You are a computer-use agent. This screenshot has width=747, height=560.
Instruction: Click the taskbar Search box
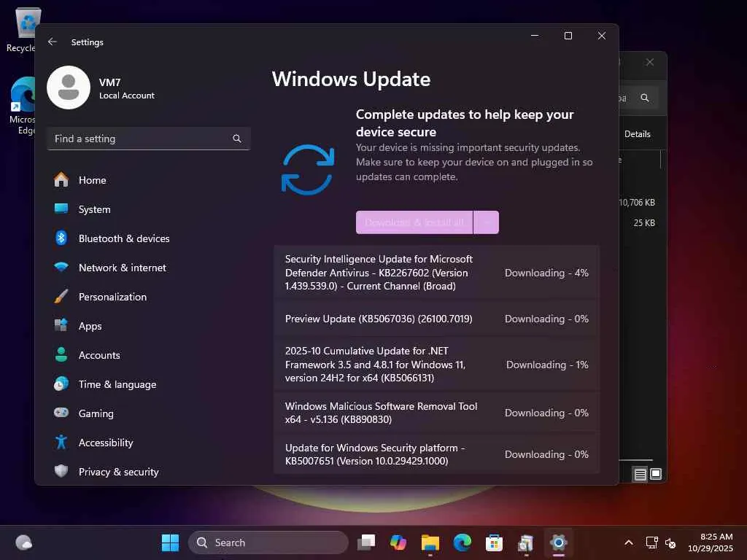pos(268,542)
